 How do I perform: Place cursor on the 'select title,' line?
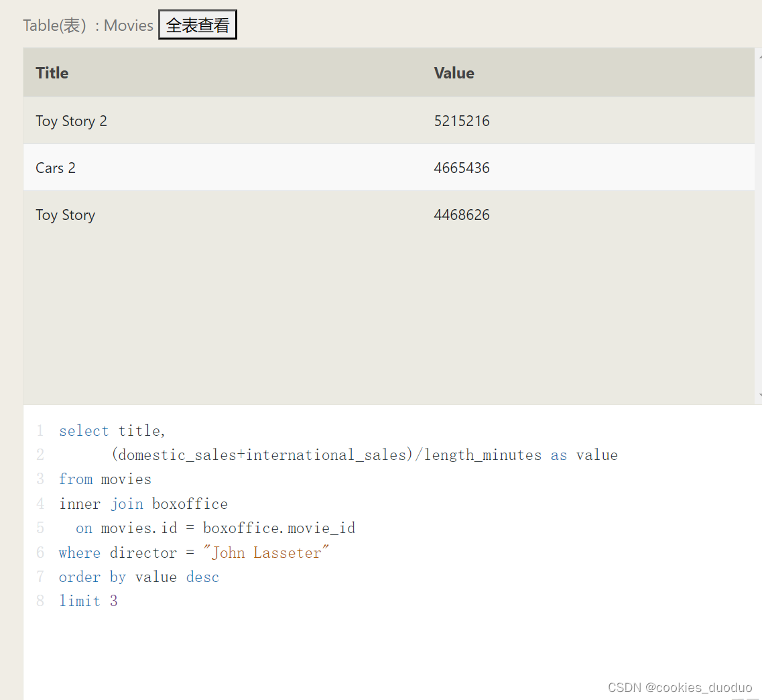[113, 430]
